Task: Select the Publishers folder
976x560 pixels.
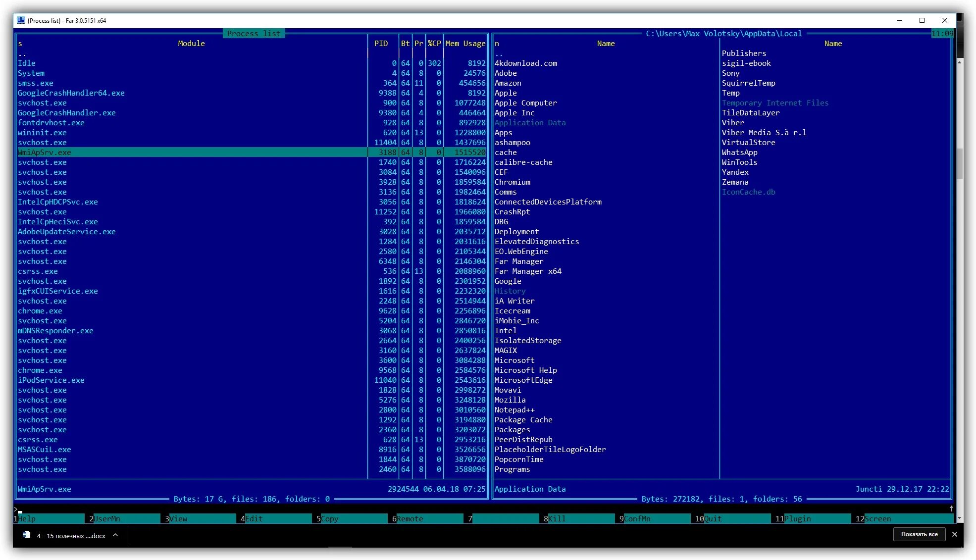Action: (x=744, y=53)
